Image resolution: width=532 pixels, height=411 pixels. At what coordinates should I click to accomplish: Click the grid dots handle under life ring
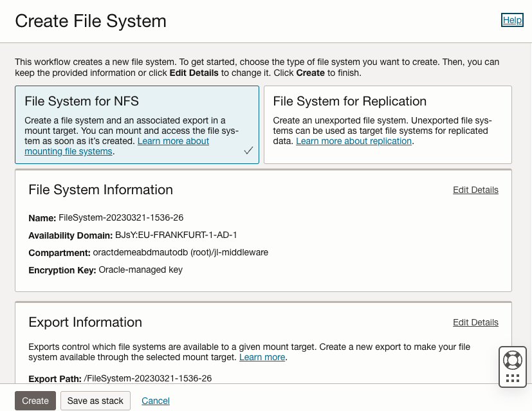[513, 378]
